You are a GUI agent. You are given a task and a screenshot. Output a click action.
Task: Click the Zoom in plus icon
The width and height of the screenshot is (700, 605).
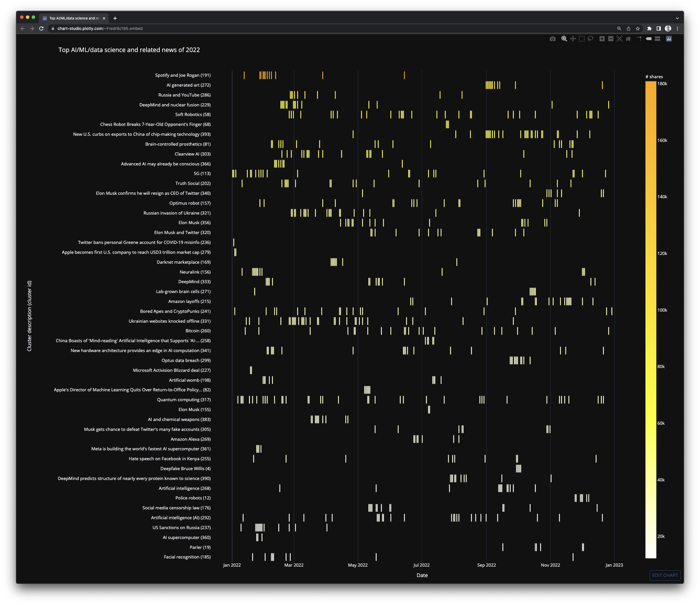pos(602,39)
